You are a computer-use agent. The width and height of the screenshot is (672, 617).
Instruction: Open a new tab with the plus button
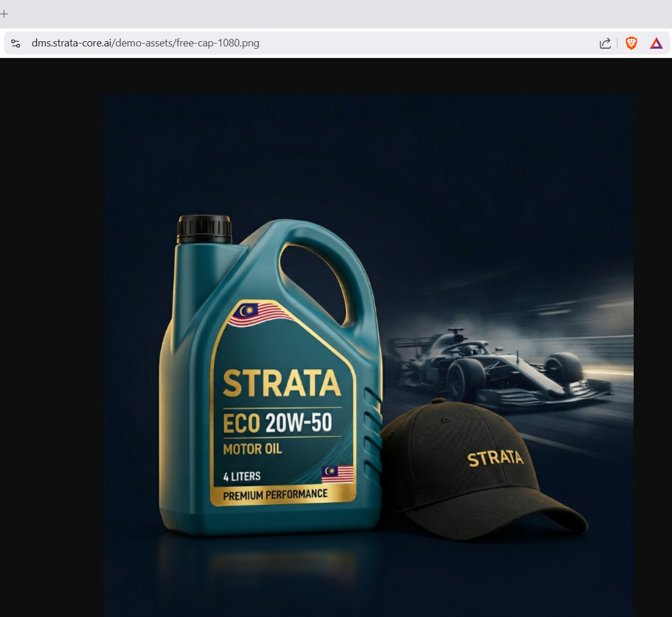point(5,14)
